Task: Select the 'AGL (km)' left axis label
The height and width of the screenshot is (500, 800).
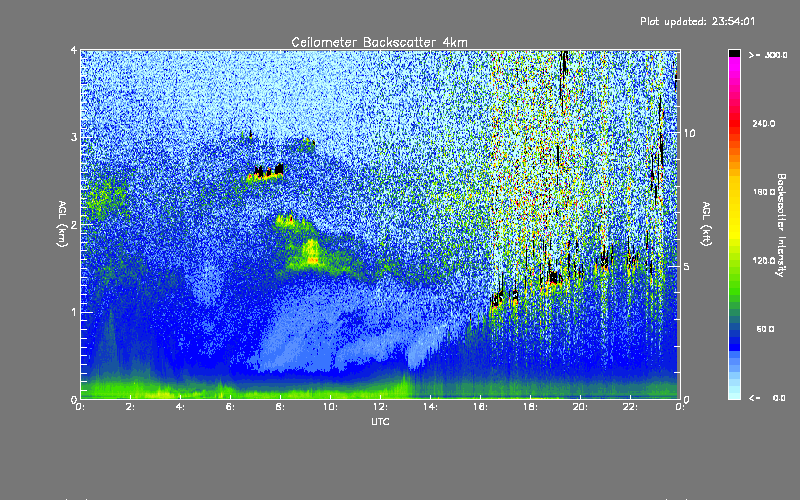Action: click(x=62, y=224)
